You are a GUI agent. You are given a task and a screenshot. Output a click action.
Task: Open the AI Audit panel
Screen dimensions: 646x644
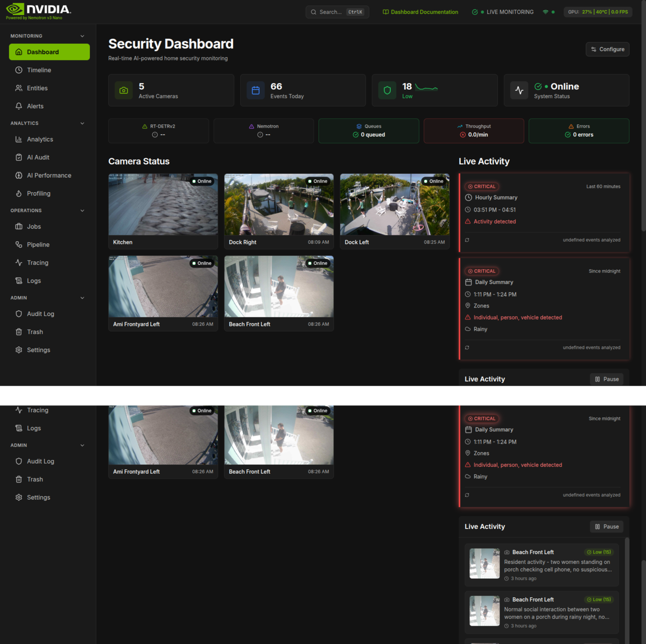(38, 157)
